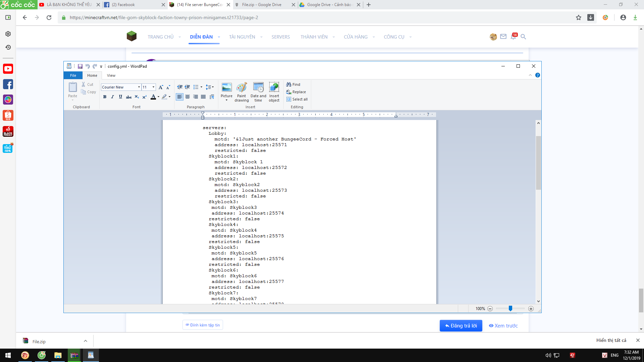This screenshot has width=644, height=362.
Task: Toggle italic formatting
Action: 112,97
